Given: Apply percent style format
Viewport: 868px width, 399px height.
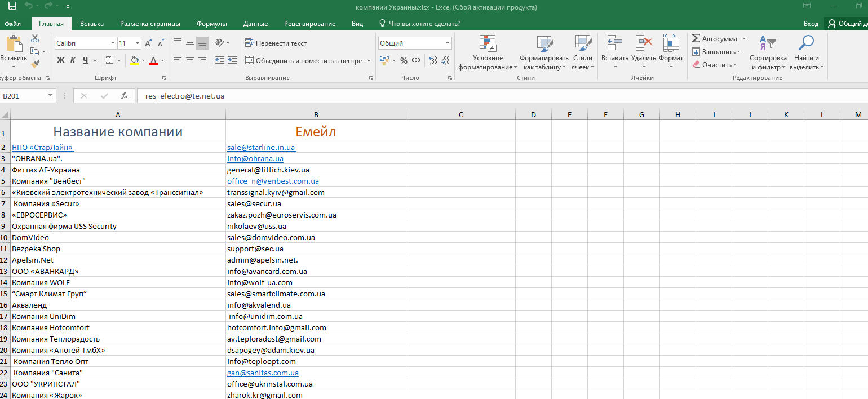Looking at the screenshot, I should coord(404,60).
